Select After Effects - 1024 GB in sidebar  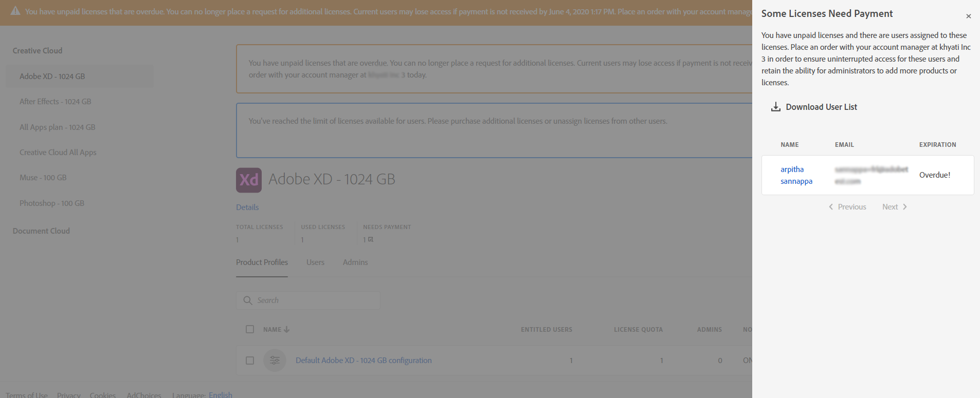tap(56, 102)
